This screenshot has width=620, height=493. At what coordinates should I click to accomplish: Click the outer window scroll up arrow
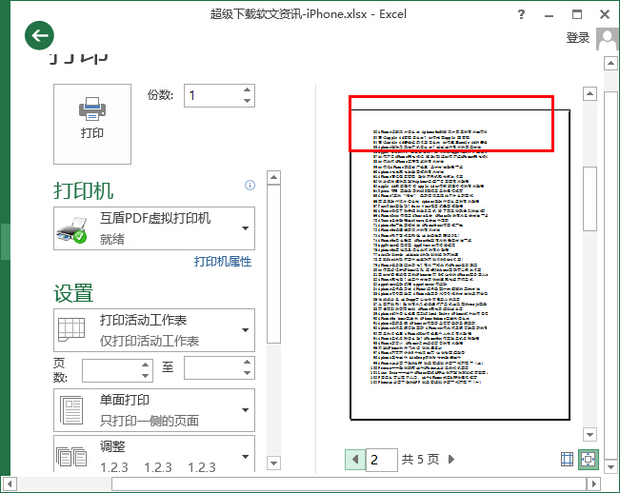coord(611,63)
